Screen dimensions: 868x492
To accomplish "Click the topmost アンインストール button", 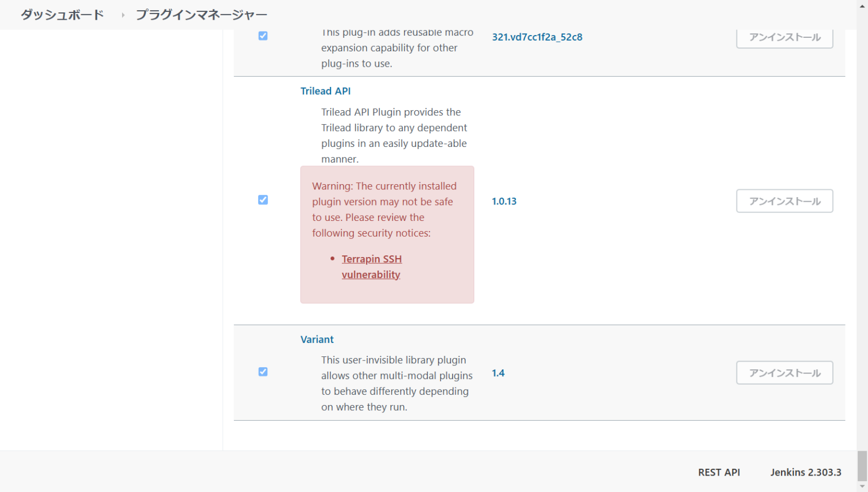I will [x=784, y=37].
